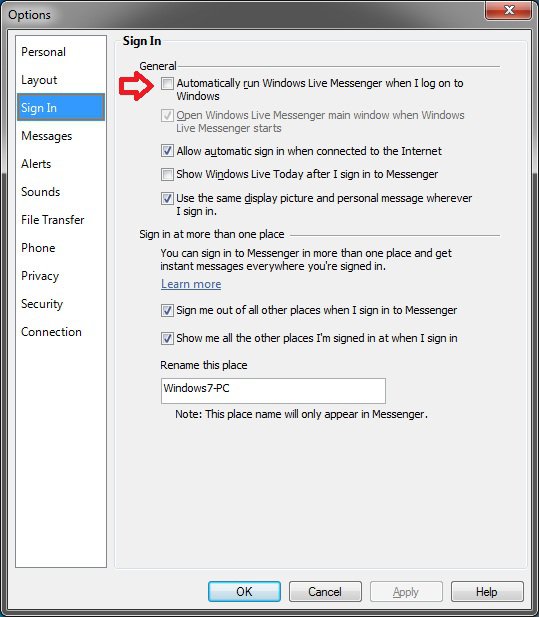539x617 pixels.
Task: Check Show Windows Live Today option
Action: pyautogui.click(x=167, y=174)
